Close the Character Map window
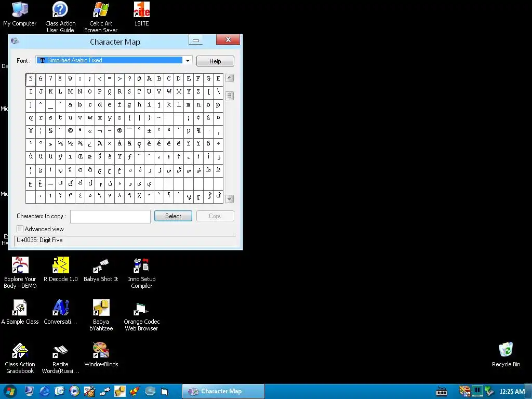The width and height of the screenshot is (532, 399). point(228,39)
